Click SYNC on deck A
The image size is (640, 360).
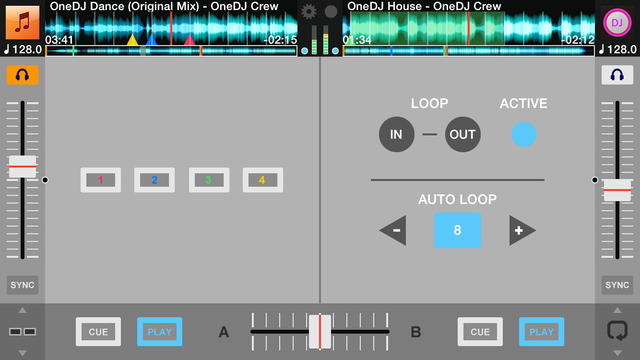tap(22, 285)
